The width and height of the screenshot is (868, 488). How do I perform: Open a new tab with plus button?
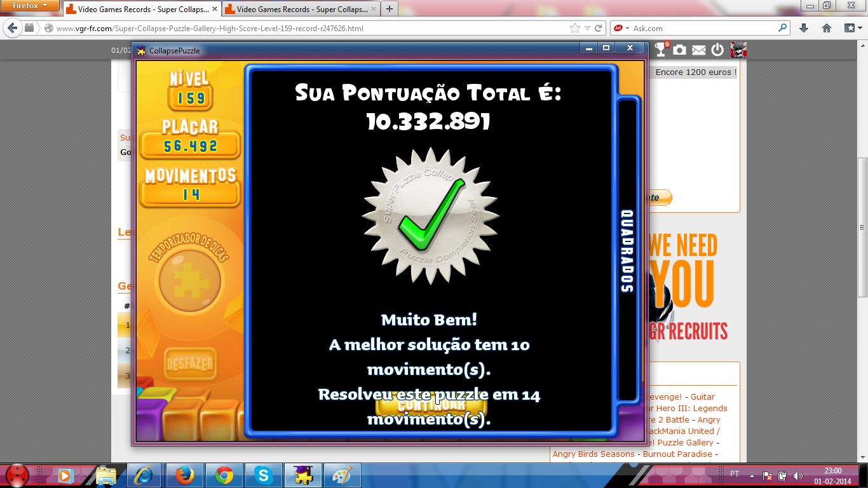tap(389, 9)
